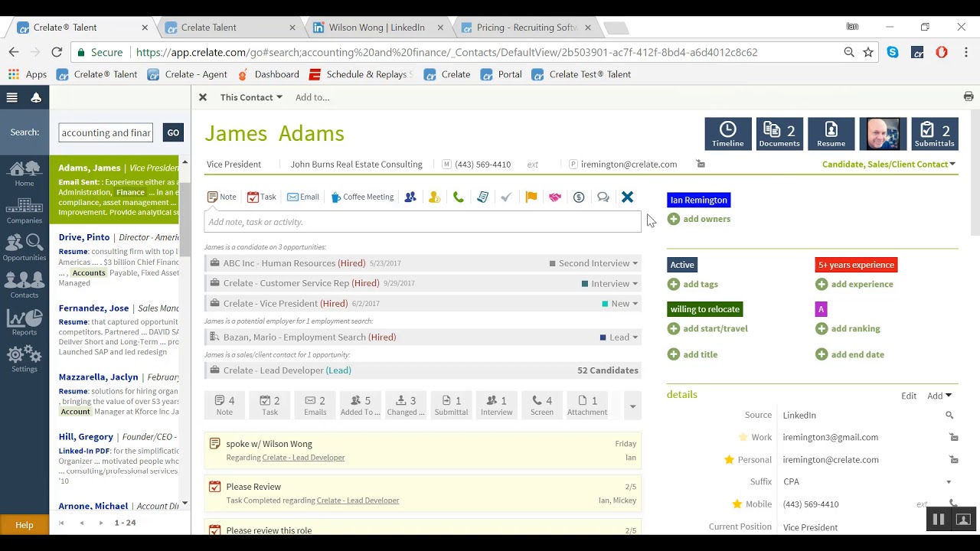The height and width of the screenshot is (551, 980).
Task: Open the details Add dropdown
Action: [939, 396]
